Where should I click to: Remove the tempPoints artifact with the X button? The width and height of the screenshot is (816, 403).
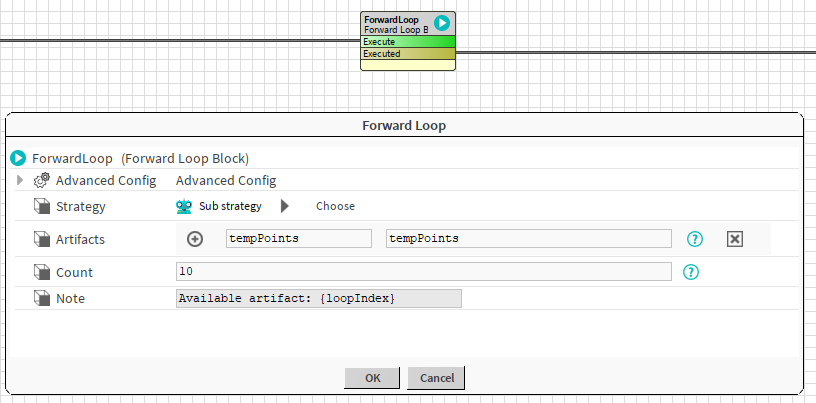click(x=734, y=239)
